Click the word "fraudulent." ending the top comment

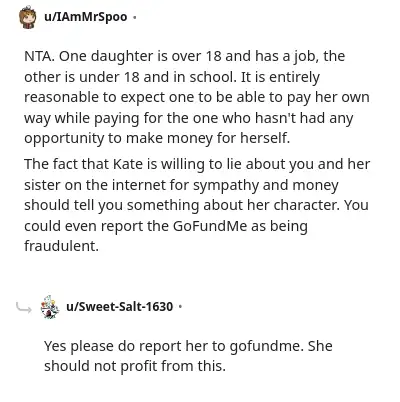[x=62, y=246]
